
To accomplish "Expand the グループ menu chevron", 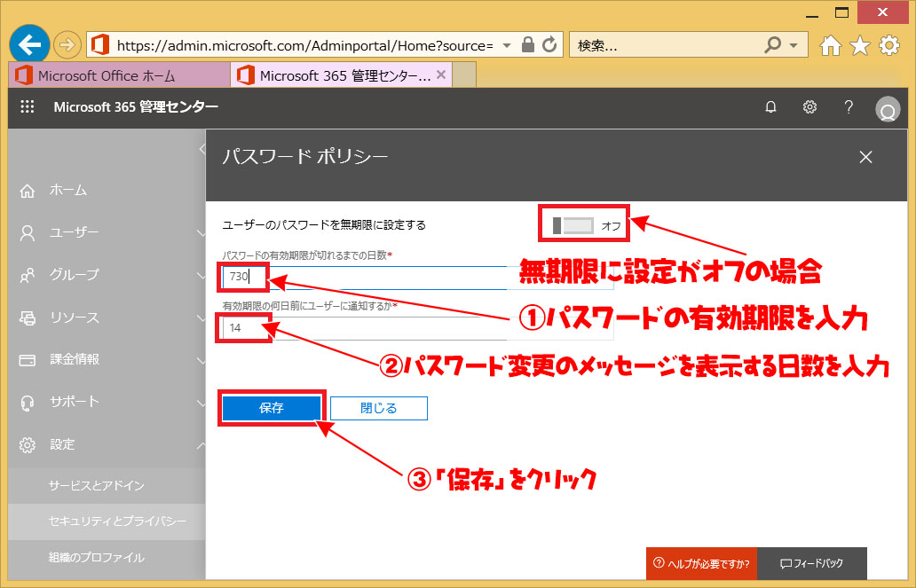I will click(201, 275).
